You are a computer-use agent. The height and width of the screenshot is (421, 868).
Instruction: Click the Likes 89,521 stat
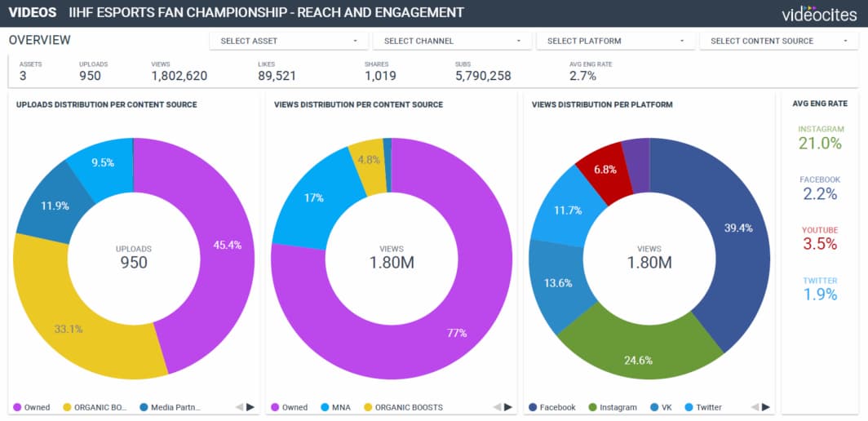point(277,72)
